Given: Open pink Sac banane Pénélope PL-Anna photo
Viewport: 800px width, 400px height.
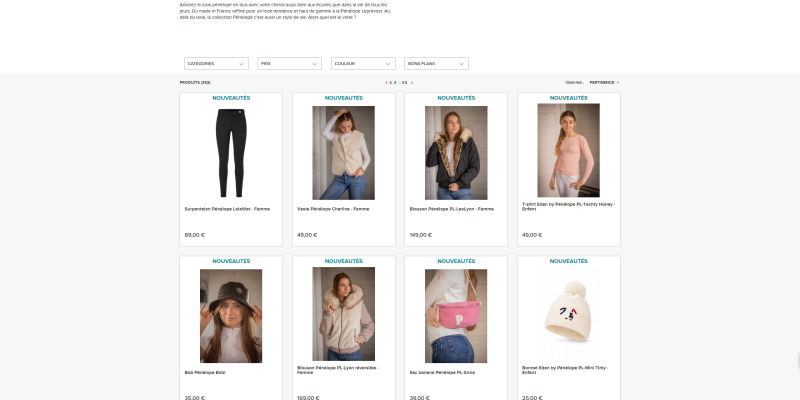Looking at the screenshot, I should point(456,316).
